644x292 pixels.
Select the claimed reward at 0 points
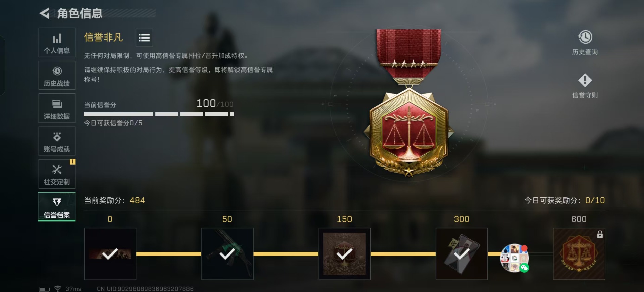click(110, 254)
